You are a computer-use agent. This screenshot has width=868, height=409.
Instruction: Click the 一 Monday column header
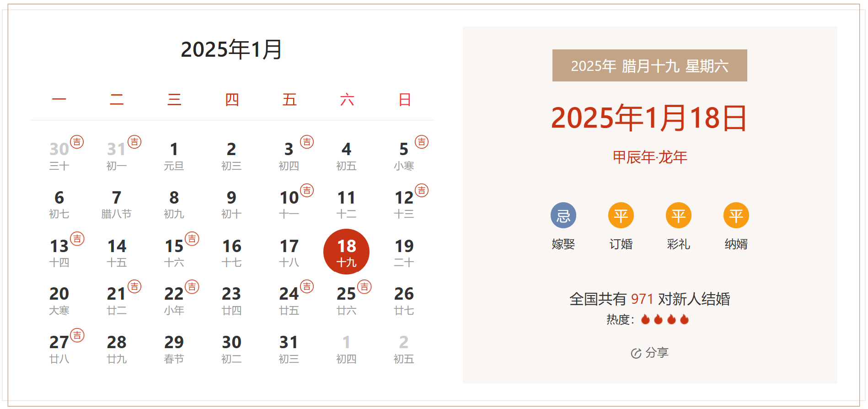pos(59,99)
